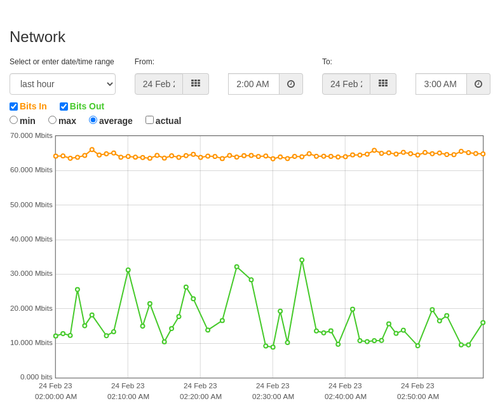The width and height of the screenshot is (500, 403).
Task: Enable the actual checkbox
Action: (150, 120)
